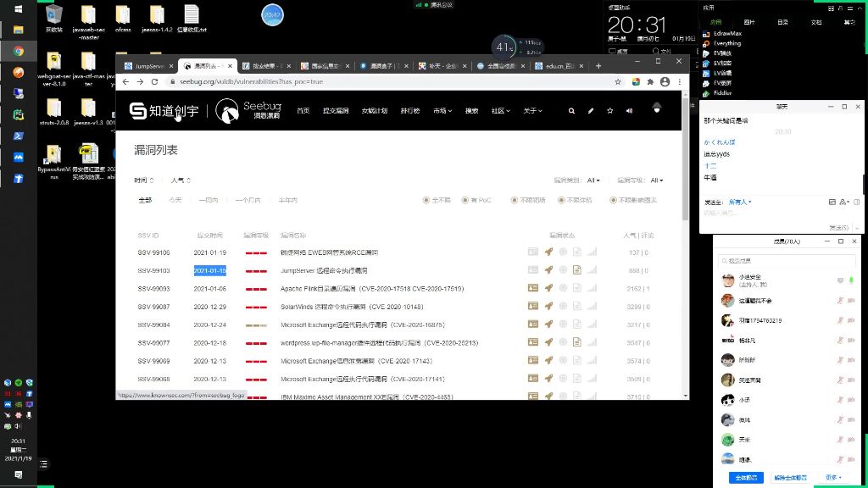Open the Chrome extensions puzzle icon
Image resolution: width=868 pixels, height=488 pixels.
[650, 81]
